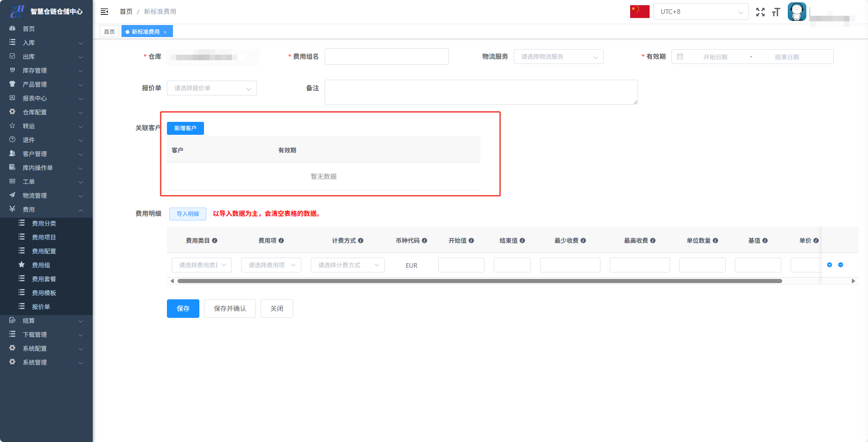
Task: Toggle fullscreen mode icon
Action: pyautogui.click(x=760, y=12)
